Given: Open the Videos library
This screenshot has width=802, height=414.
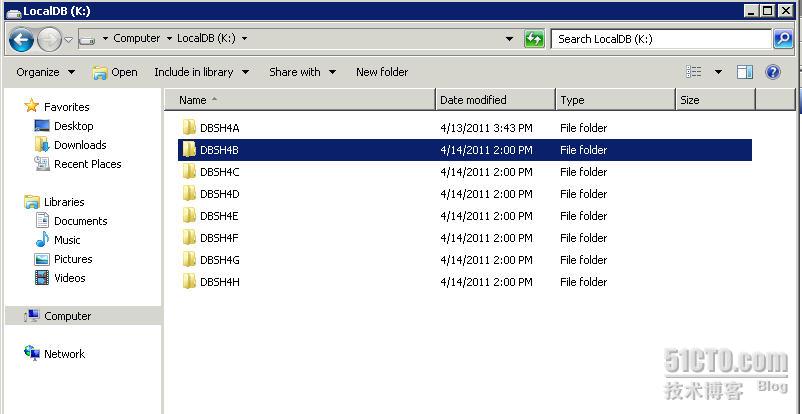Looking at the screenshot, I should [70, 278].
